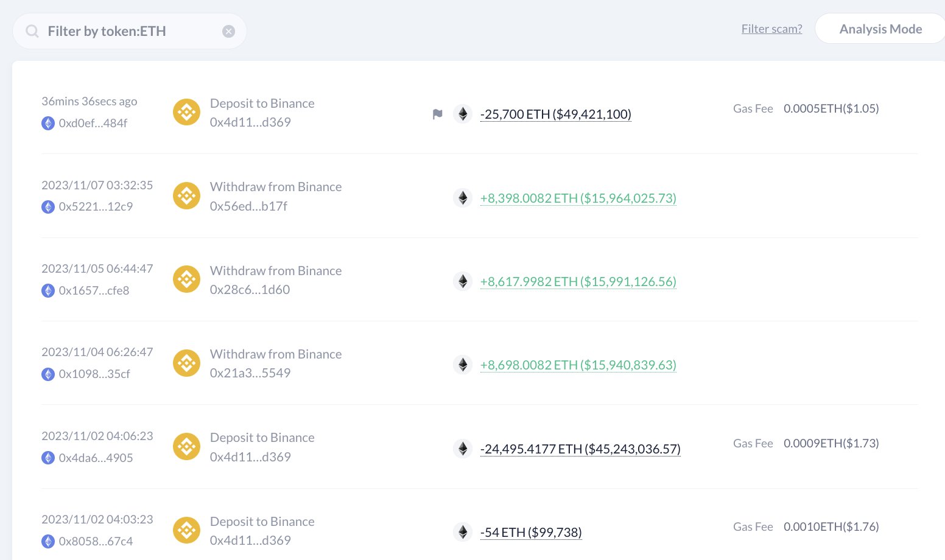The height and width of the screenshot is (560, 945).
Task: Clear the ETH token filter
Action: 228,32
